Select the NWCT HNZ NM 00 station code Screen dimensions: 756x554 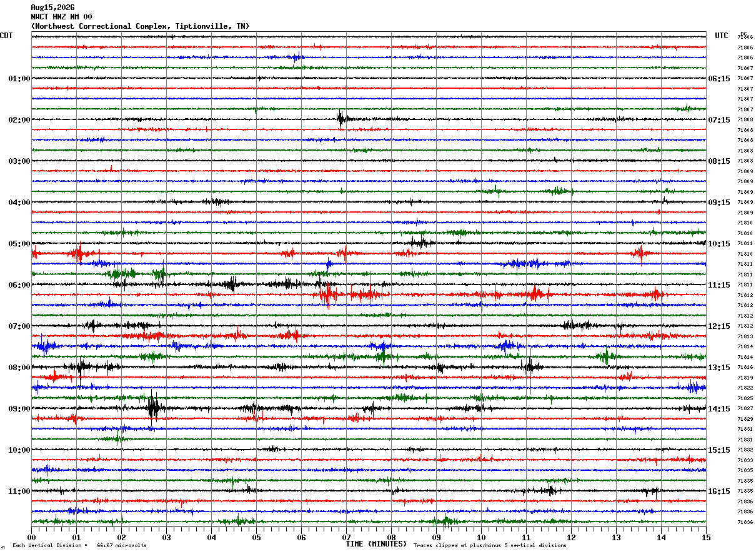pos(61,17)
